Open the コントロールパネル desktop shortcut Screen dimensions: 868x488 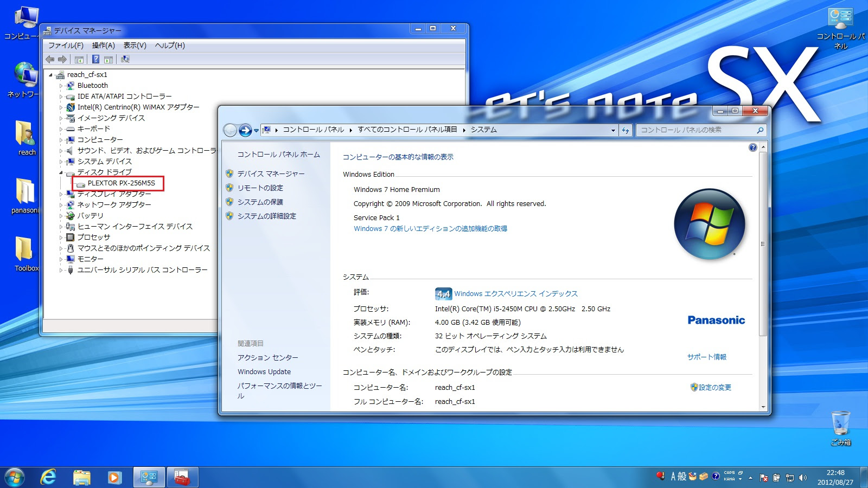840,28
